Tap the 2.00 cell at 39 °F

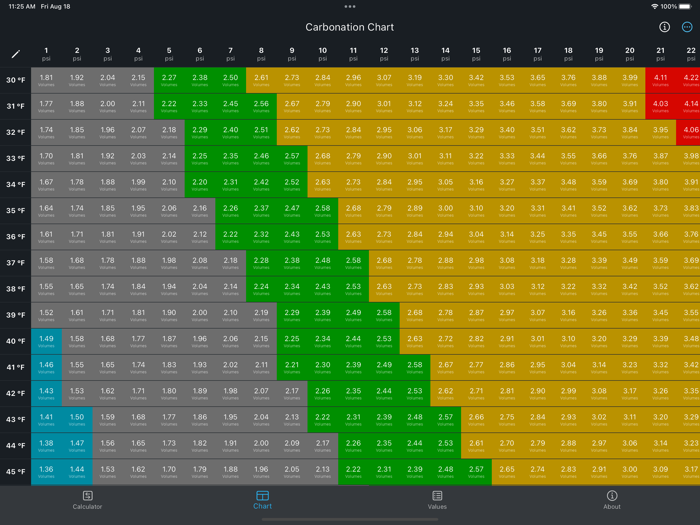[x=200, y=315]
